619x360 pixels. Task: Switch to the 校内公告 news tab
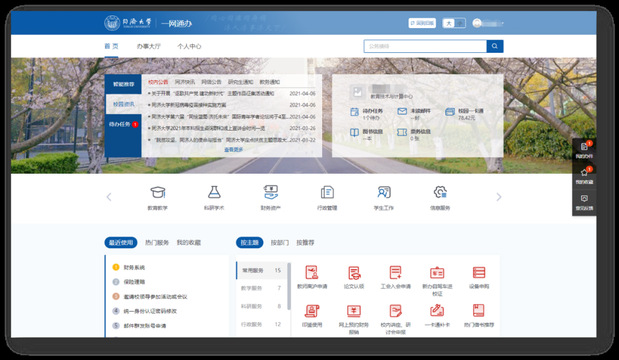[158, 82]
